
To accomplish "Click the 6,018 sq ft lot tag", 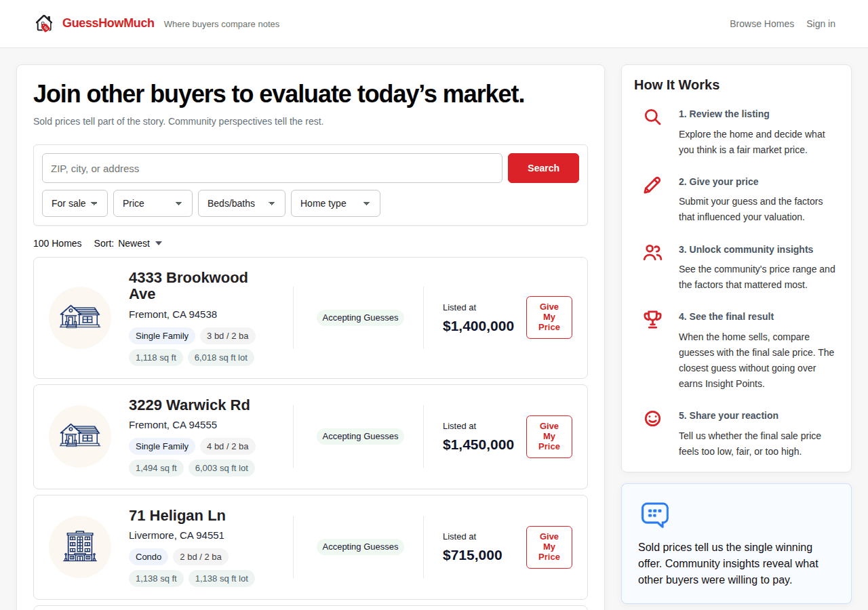I will (221, 358).
